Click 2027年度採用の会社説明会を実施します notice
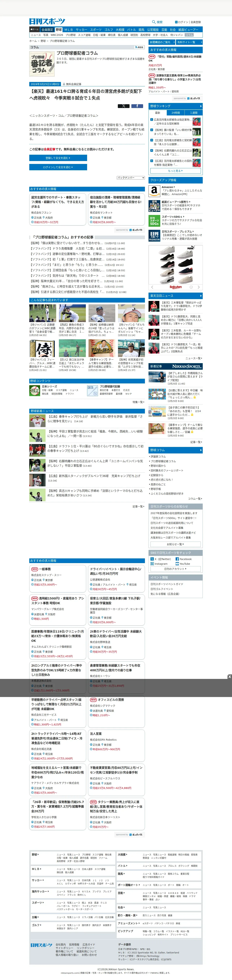 (174, 513)
